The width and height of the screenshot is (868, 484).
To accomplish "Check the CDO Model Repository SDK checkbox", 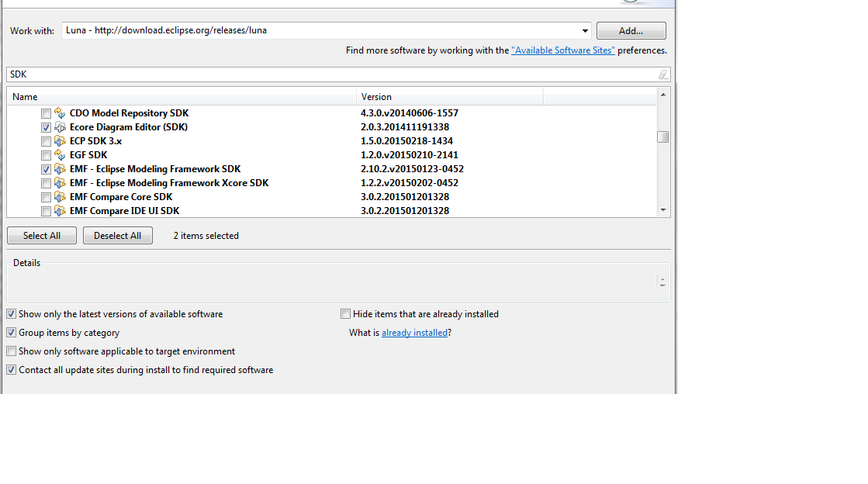I will (46, 113).
